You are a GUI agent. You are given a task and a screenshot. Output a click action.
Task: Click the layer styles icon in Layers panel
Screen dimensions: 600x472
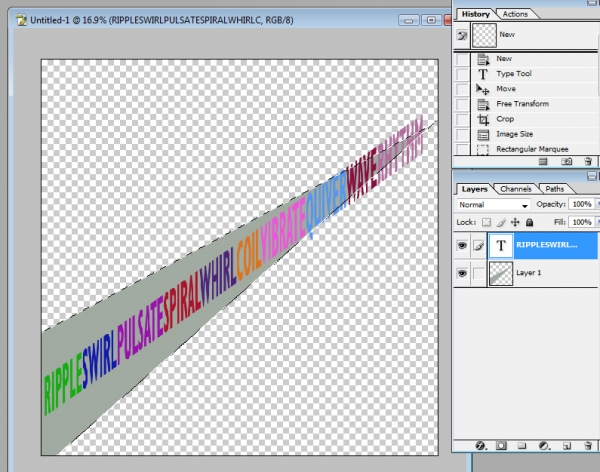[480, 446]
